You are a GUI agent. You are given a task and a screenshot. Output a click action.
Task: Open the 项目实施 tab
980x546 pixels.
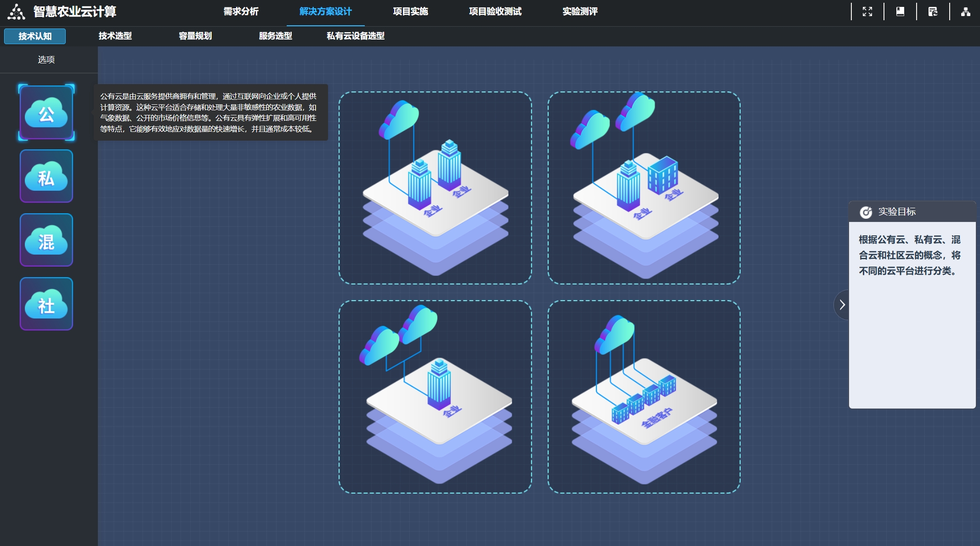[x=411, y=12]
